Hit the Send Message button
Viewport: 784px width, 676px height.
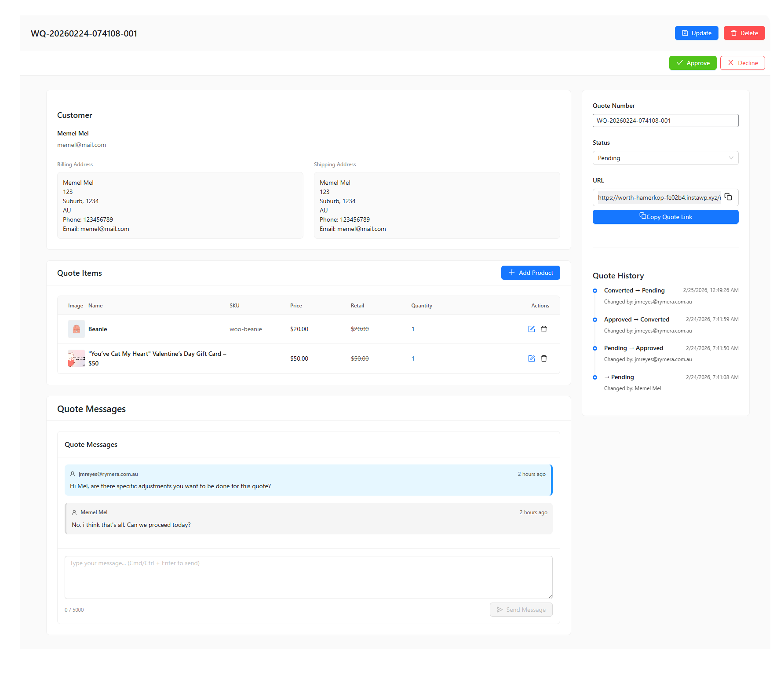pyautogui.click(x=521, y=610)
